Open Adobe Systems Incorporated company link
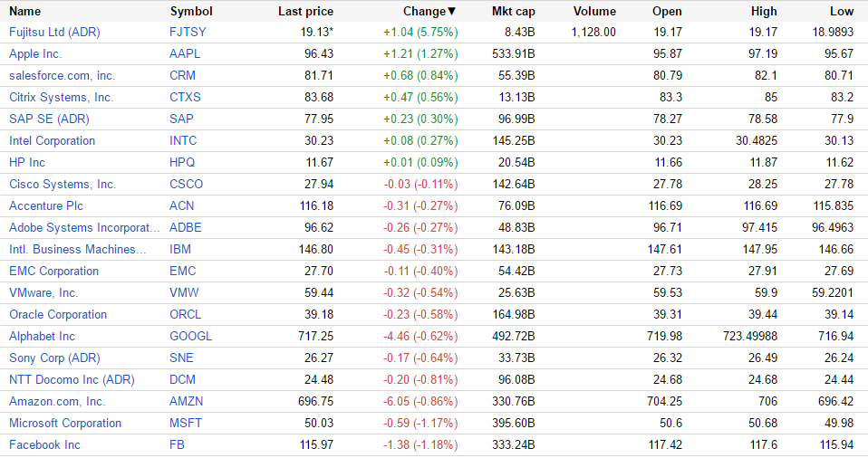Screen dimensions: 868x458 click(84, 227)
